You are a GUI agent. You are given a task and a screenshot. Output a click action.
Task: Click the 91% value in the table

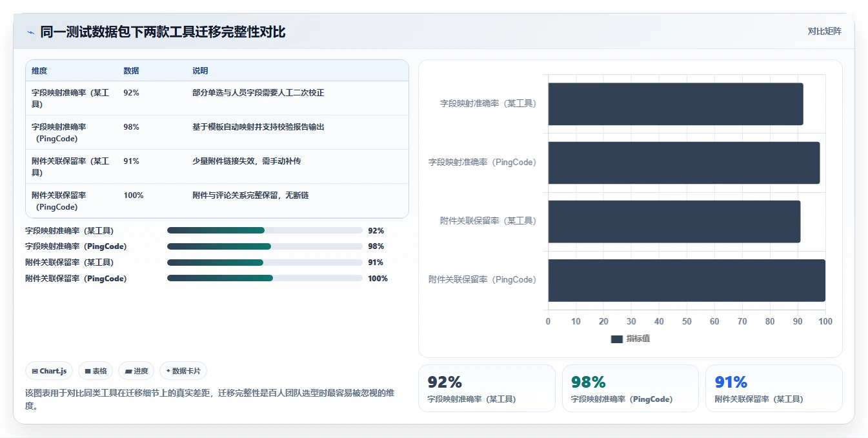(131, 161)
